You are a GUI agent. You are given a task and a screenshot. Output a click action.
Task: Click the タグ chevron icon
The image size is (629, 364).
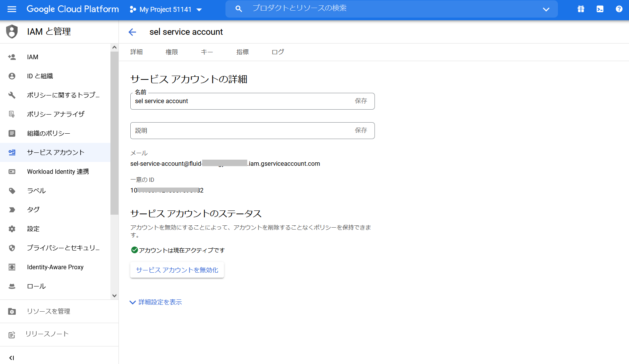pyautogui.click(x=12, y=210)
